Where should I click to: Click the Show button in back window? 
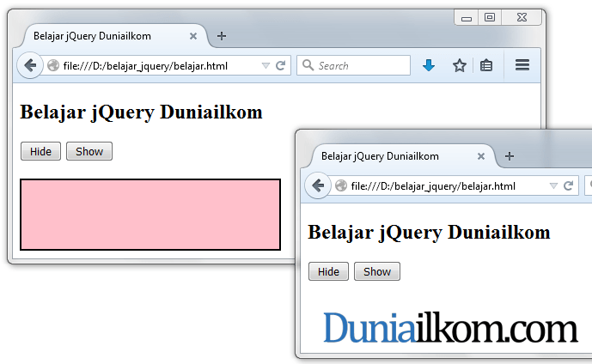pyautogui.click(x=89, y=151)
